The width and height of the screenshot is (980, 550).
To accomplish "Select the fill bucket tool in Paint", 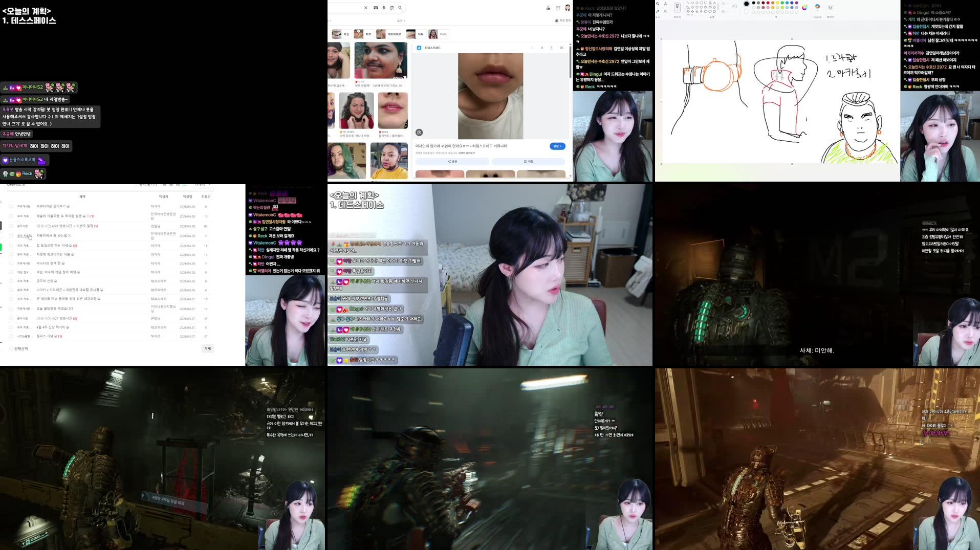I will pos(658,4).
